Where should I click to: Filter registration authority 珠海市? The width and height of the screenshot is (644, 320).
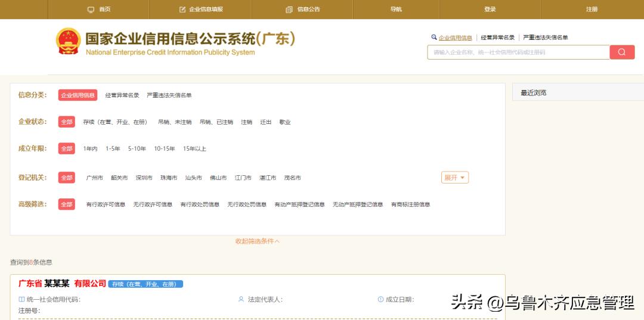169,178
